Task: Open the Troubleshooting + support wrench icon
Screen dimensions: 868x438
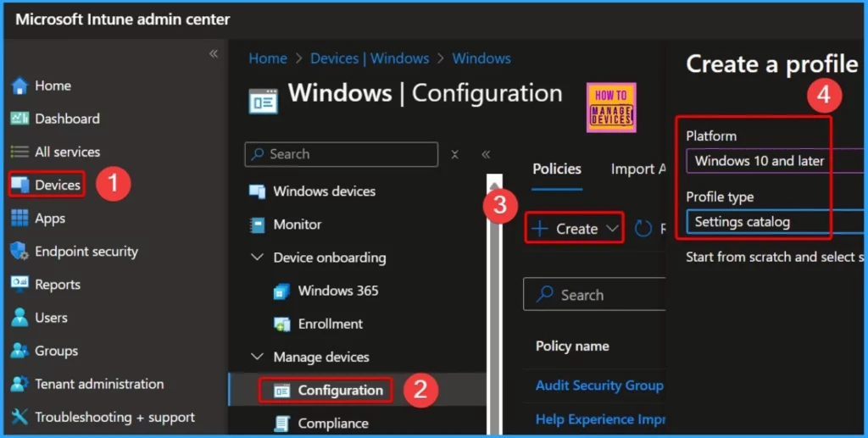Action: point(20,417)
